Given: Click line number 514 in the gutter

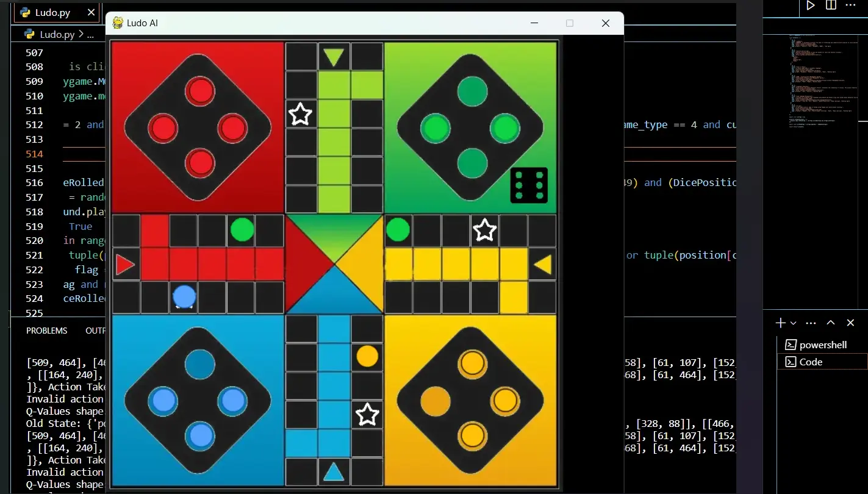Looking at the screenshot, I should (35, 154).
